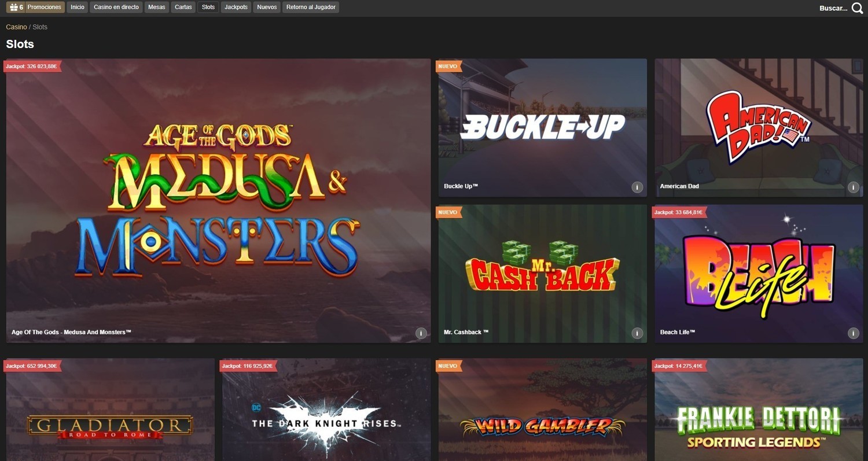The width and height of the screenshot is (868, 461).
Task: Click the Slots breadcrumb text
Action: coord(40,27)
